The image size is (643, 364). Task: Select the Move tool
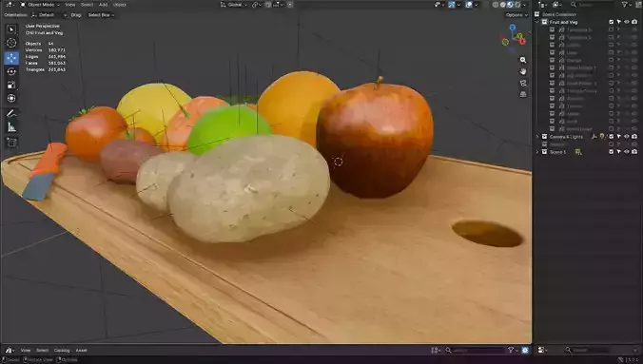(11, 58)
